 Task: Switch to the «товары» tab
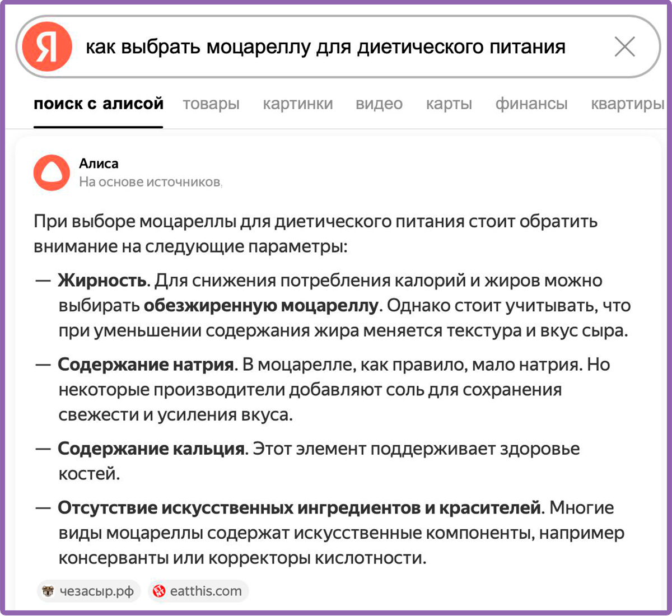[211, 104]
